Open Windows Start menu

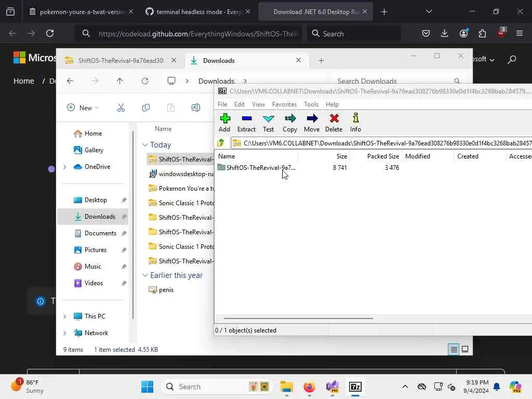click(x=147, y=387)
